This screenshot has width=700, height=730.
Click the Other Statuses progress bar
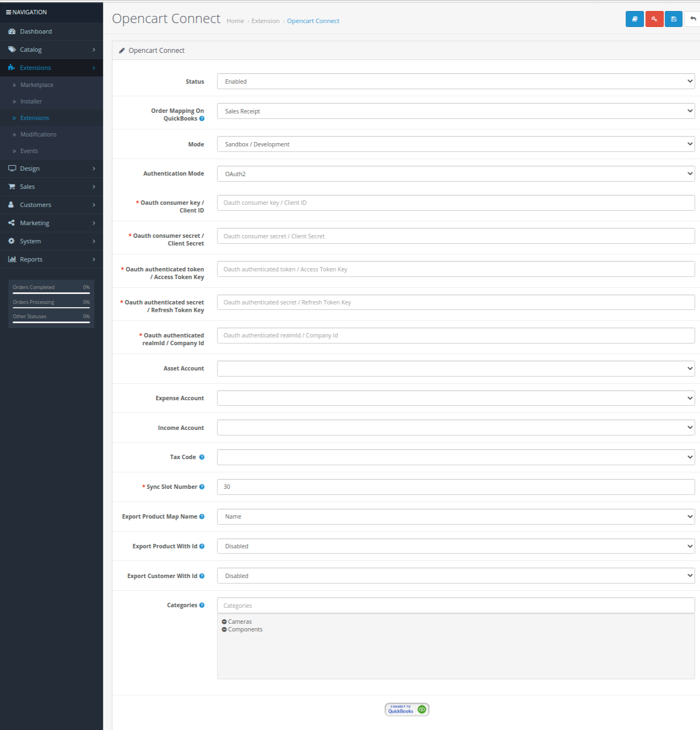(x=51, y=322)
